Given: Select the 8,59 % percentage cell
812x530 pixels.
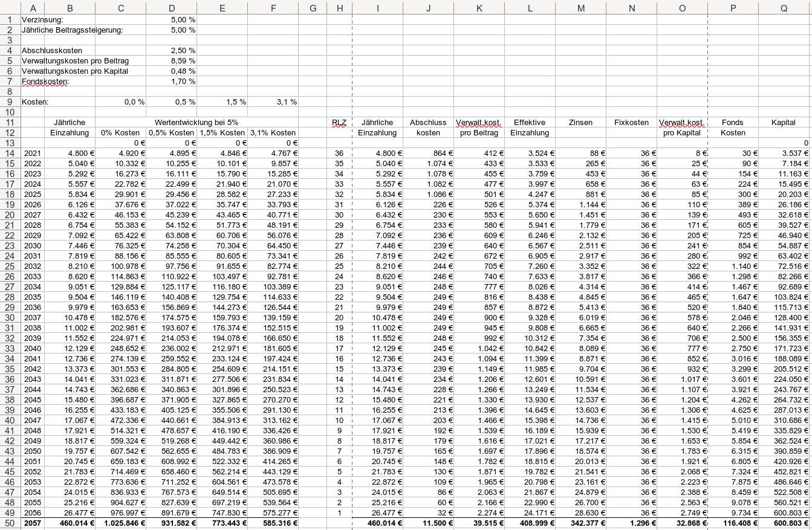Looking at the screenshot, I should point(171,60).
